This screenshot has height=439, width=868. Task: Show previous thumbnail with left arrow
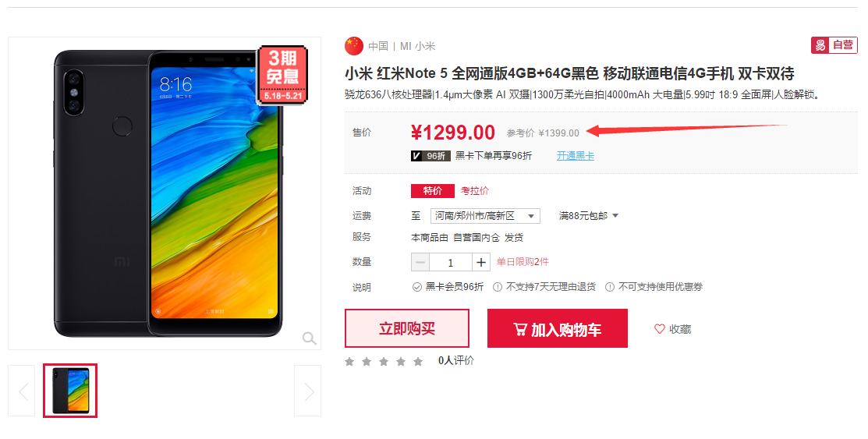click(x=22, y=391)
